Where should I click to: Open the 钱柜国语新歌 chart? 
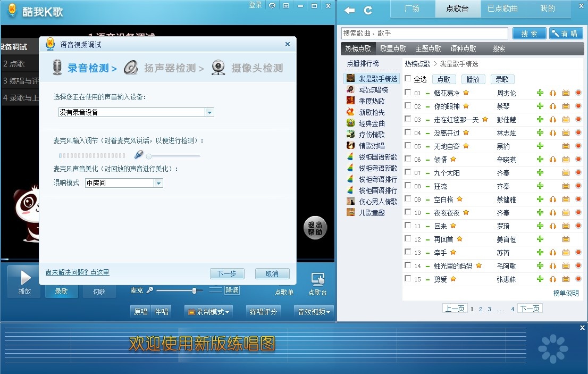point(378,157)
